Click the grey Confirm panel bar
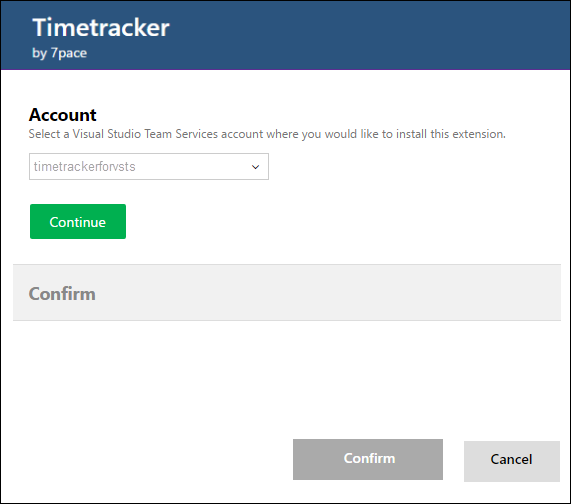This screenshot has height=504, width=571. (287, 292)
